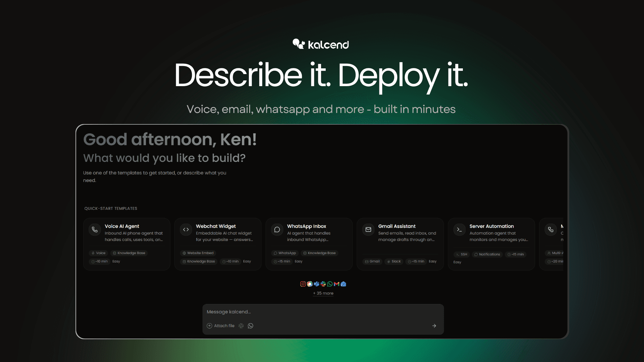Click Attach file in message box
Screen dimensions: 644x362
pyautogui.click(x=221, y=326)
